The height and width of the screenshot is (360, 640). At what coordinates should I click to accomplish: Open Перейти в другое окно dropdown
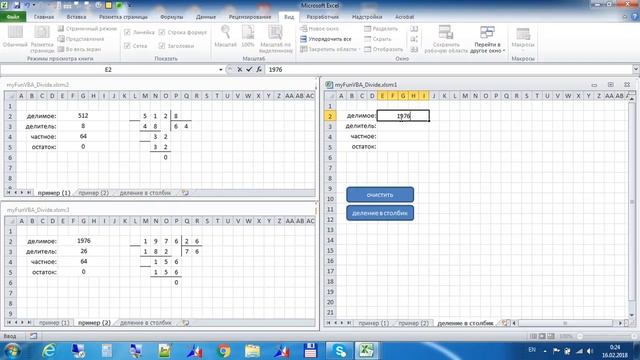coord(487,38)
